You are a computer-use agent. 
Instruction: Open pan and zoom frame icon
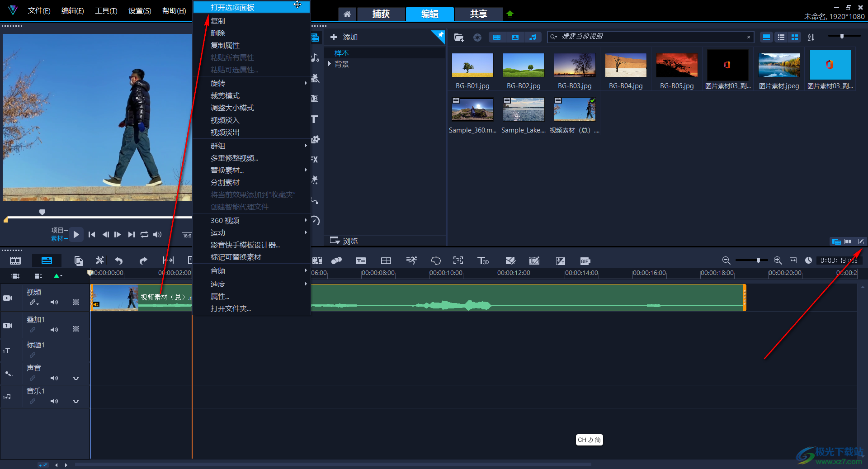click(458, 261)
